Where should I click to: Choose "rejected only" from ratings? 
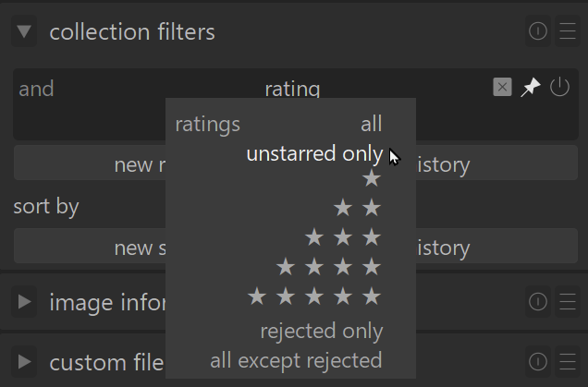click(x=321, y=331)
